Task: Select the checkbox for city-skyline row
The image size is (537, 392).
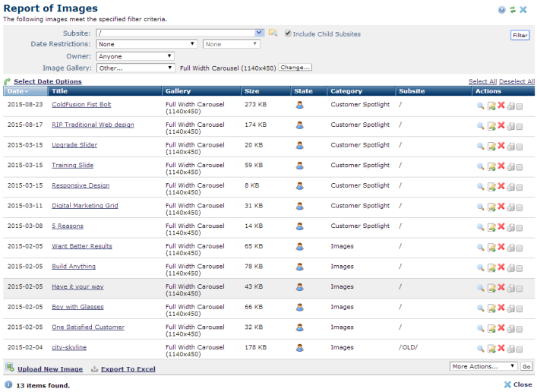Action: pos(520,349)
